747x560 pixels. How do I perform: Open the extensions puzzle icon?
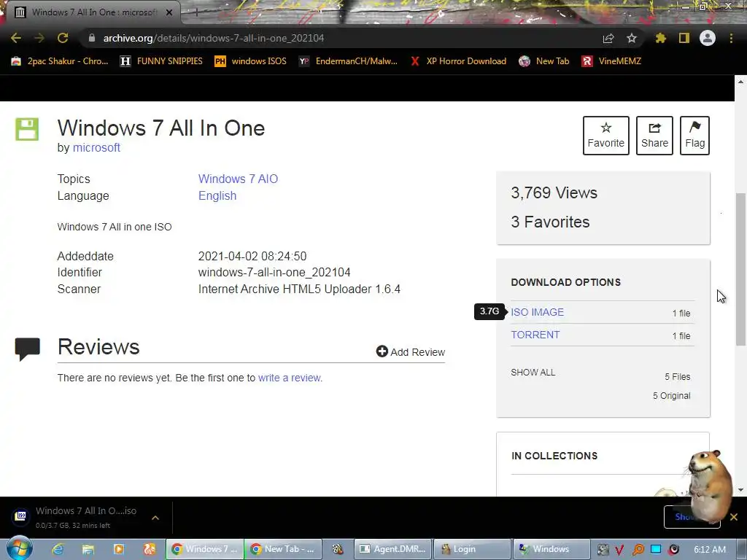pyautogui.click(x=661, y=38)
